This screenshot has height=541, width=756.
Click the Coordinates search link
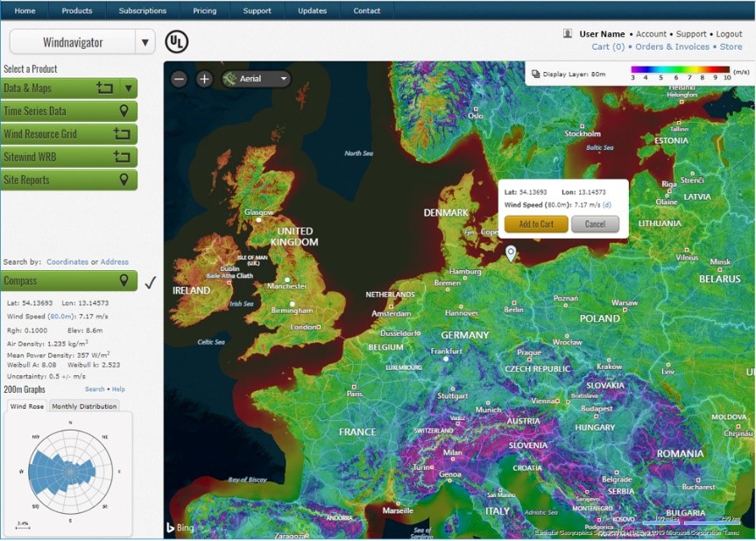[x=67, y=261]
